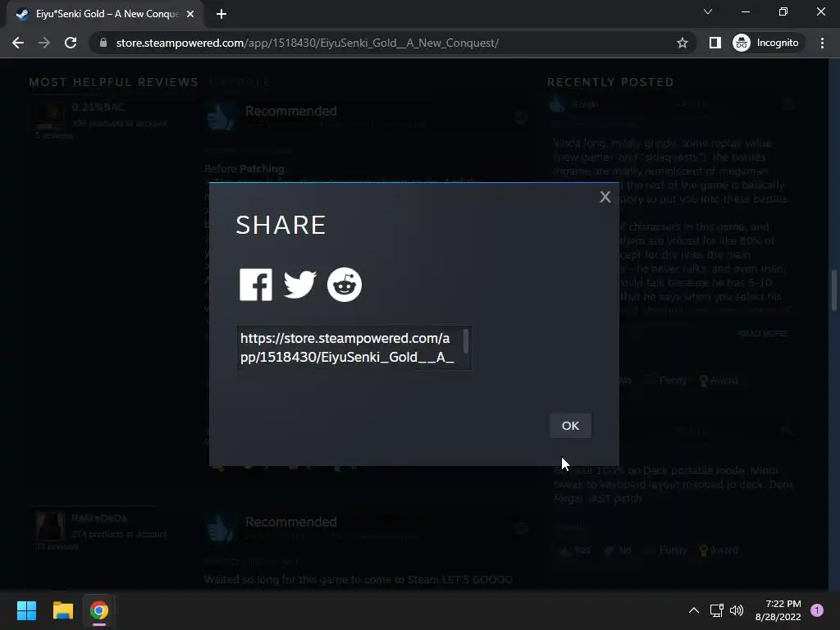Open network status in the tray
Image resolution: width=840 pixels, height=630 pixels.
click(716, 610)
